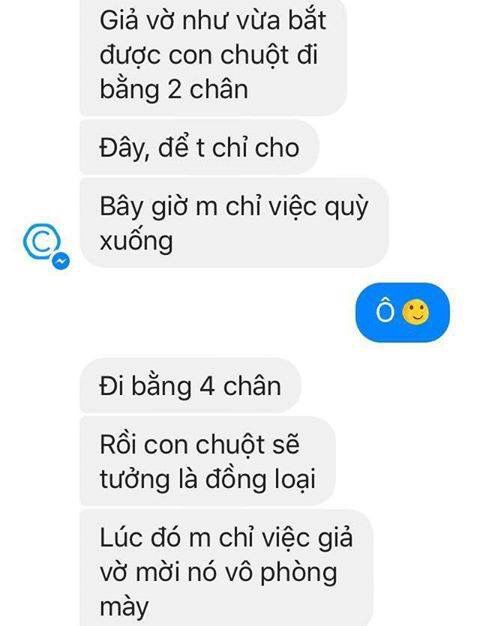The image size is (480, 626).
Task: Click the 'Ô' letter in sent message
Action: (x=385, y=310)
